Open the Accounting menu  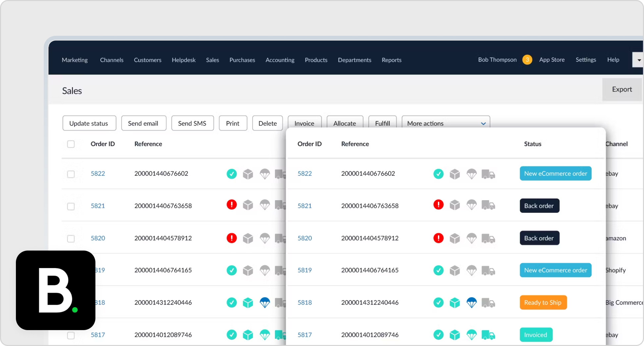point(280,60)
